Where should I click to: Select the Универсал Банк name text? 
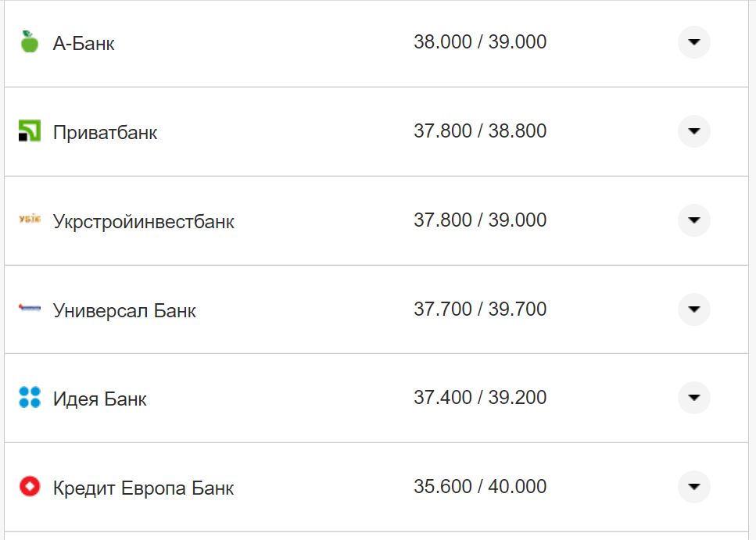coord(124,311)
